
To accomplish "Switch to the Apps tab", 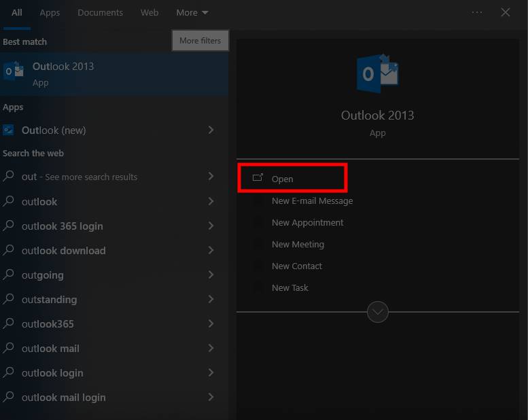I will pyautogui.click(x=50, y=13).
